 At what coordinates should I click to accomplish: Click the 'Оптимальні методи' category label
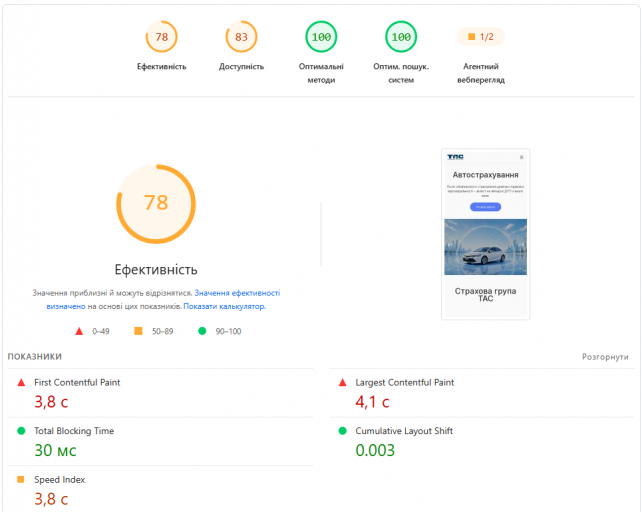[x=321, y=73]
